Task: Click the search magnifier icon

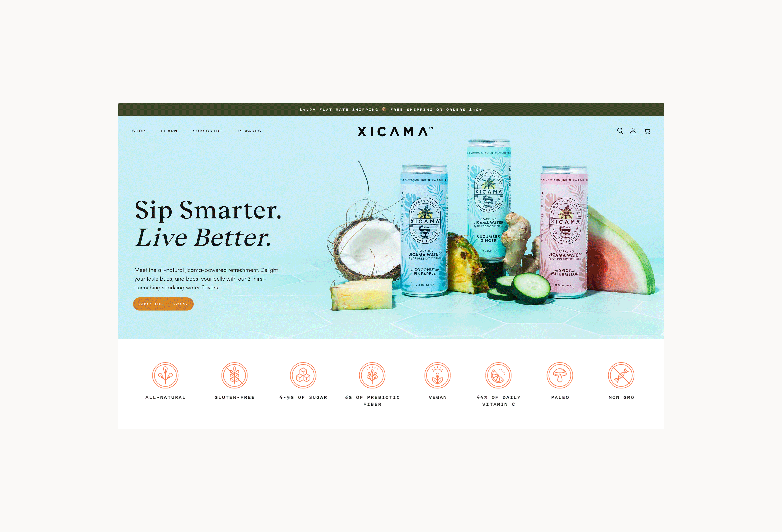Action: point(620,131)
